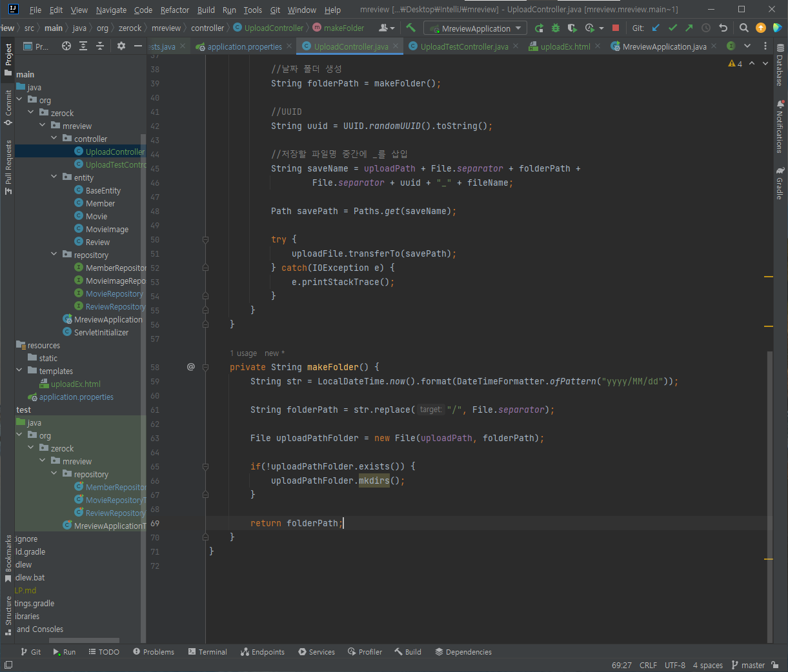Show Git history clock icon
Image resolution: width=788 pixels, height=672 pixels.
[706, 28]
